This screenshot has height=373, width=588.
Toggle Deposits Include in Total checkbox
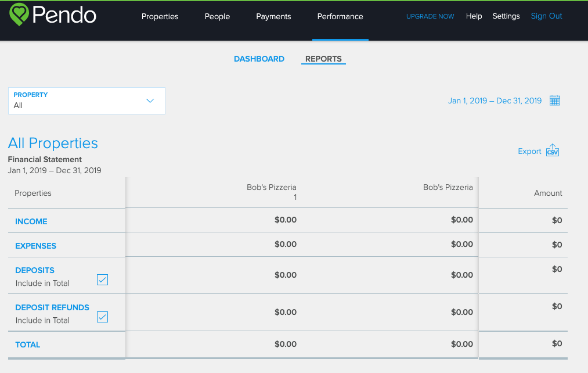pos(102,279)
